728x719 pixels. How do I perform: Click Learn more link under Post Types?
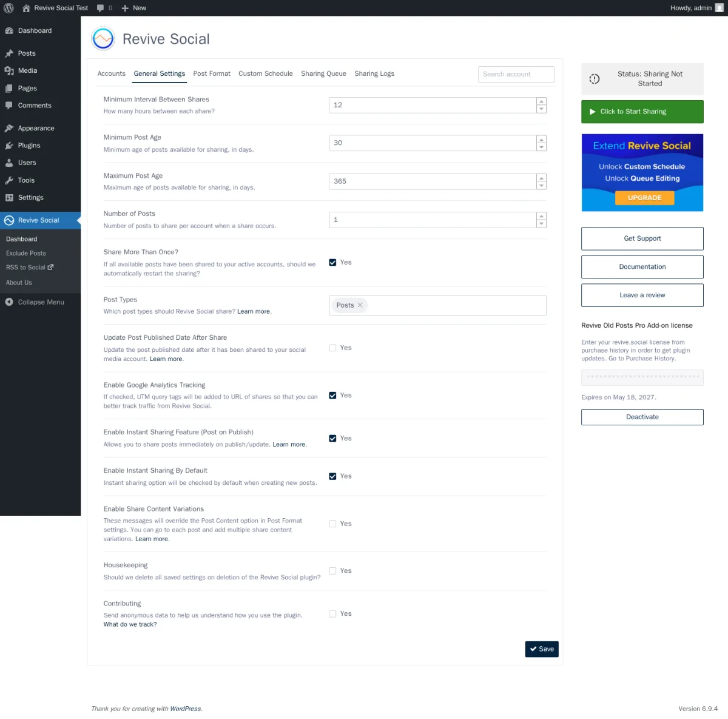254,311
